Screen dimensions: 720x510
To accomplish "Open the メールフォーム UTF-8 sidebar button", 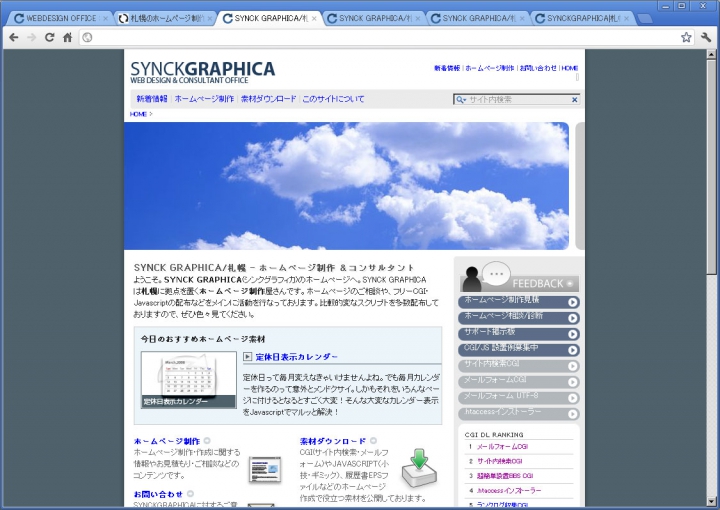I will coord(518,398).
